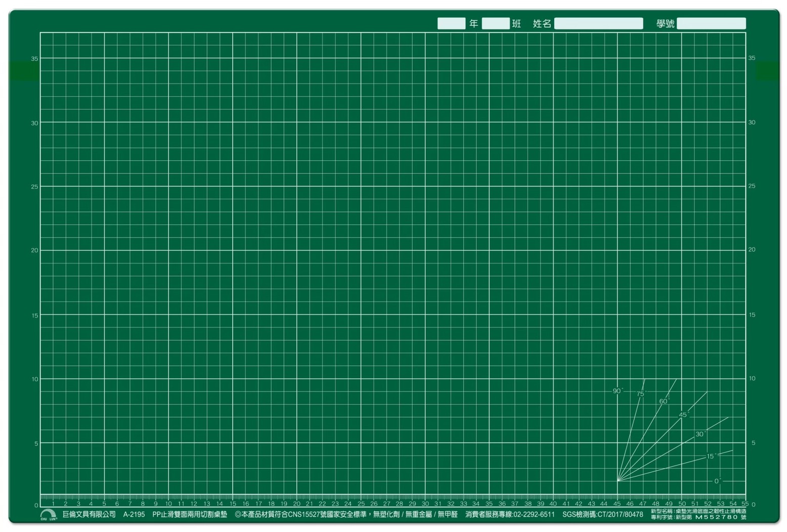Click the product name PP止滑雙面兩用切割桌墊
The image size is (787, 532).
pyautogui.click(x=190, y=514)
